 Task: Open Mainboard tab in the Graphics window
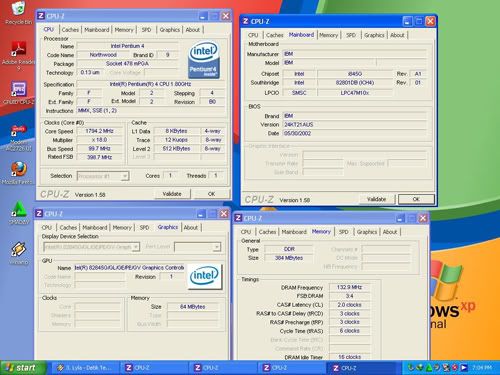coord(95,227)
